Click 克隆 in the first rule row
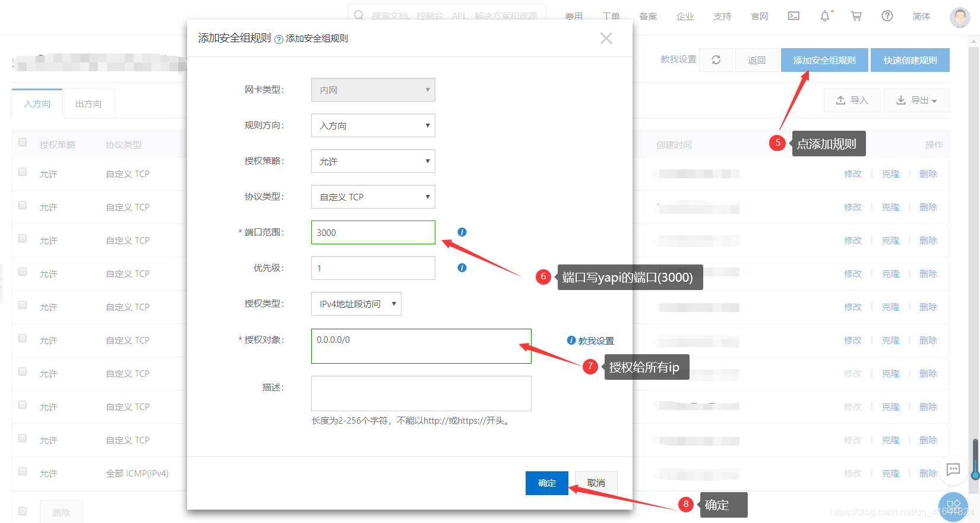 click(890, 174)
